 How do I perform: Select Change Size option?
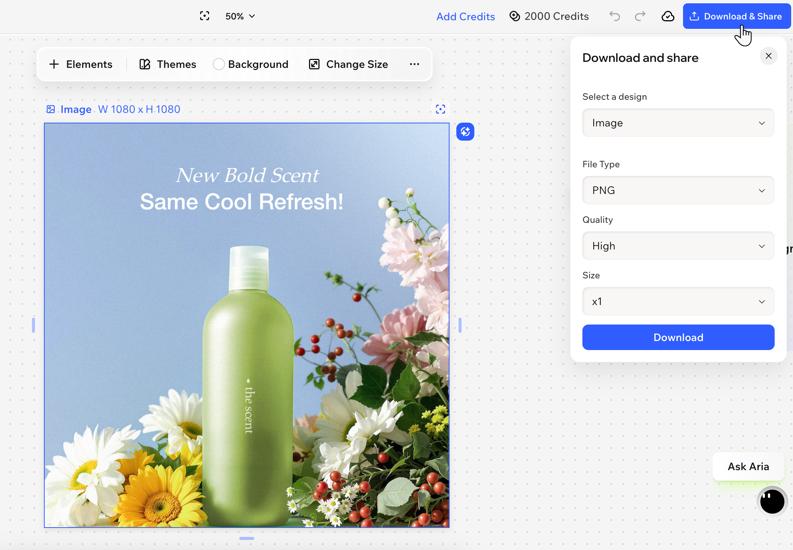[348, 64]
